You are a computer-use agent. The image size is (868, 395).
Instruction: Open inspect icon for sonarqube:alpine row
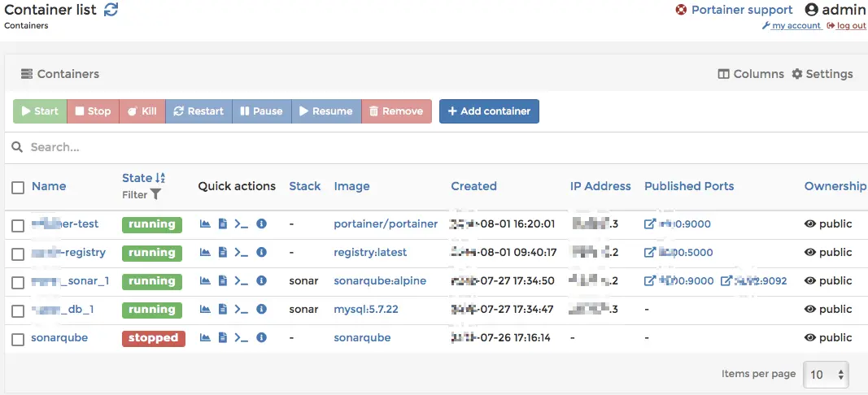pos(261,280)
